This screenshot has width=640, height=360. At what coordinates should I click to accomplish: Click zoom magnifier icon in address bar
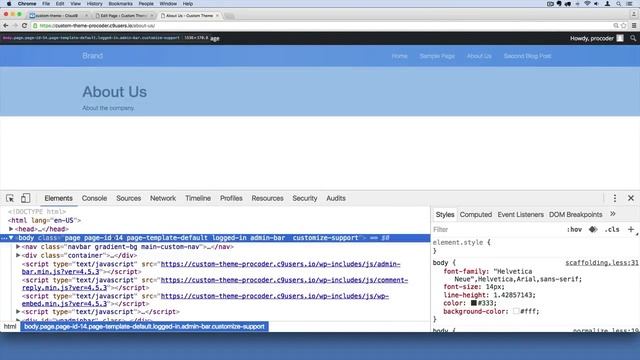pos(616,25)
